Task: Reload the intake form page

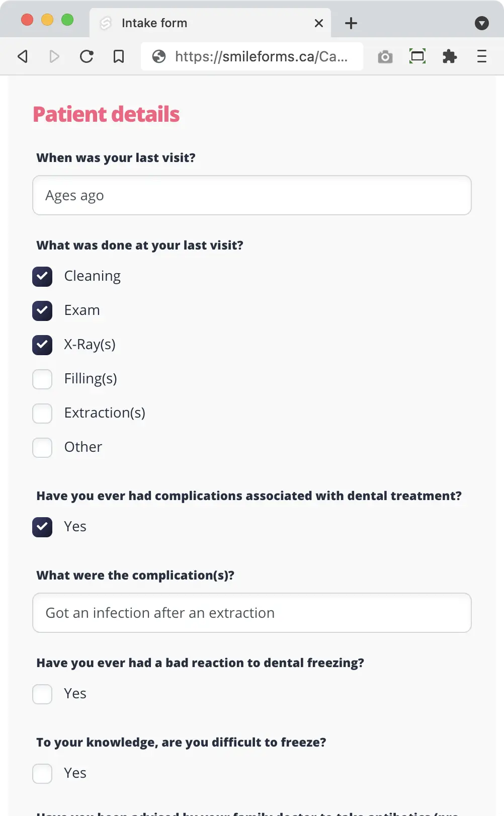Action: 87,56
